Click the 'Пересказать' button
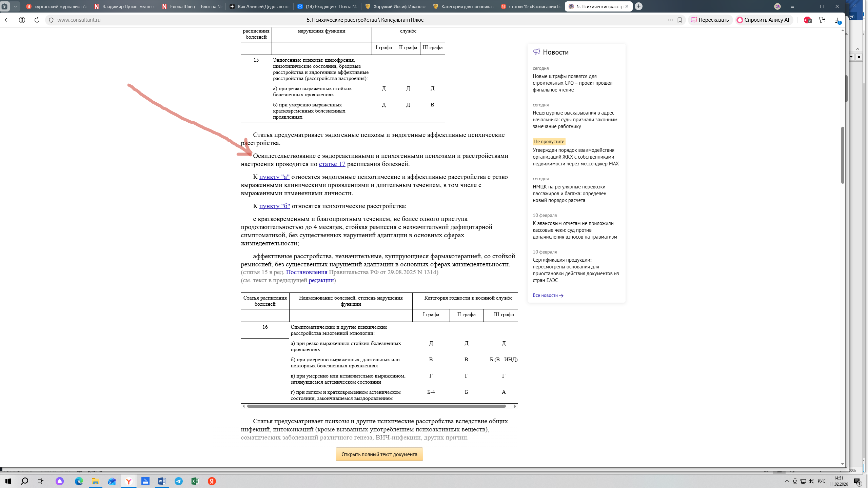Image resolution: width=868 pixels, height=488 pixels. [710, 20]
